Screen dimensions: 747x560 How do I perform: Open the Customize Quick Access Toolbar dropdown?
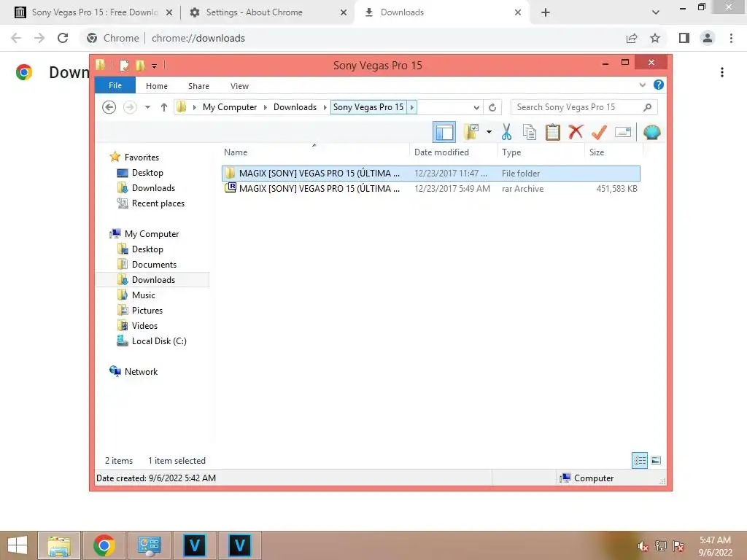pos(155,66)
